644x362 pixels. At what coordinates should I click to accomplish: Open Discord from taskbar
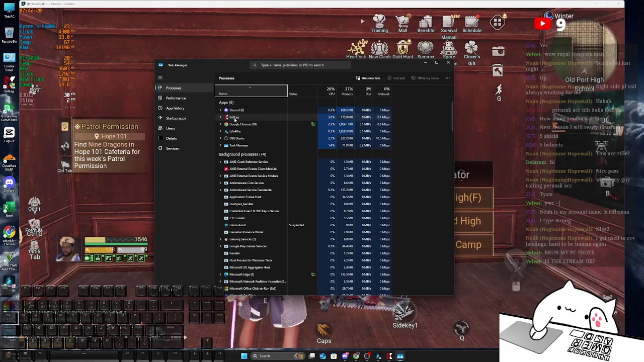[x=345, y=356]
